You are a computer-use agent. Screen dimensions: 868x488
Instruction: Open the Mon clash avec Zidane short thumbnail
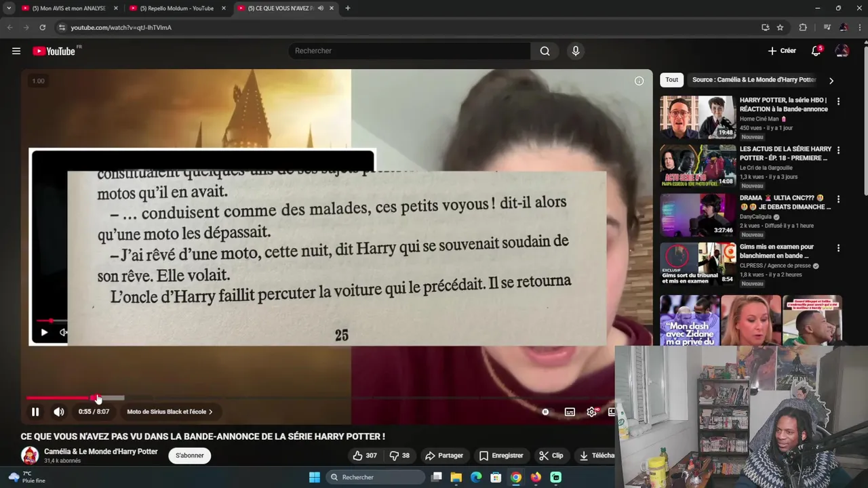click(x=690, y=320)
